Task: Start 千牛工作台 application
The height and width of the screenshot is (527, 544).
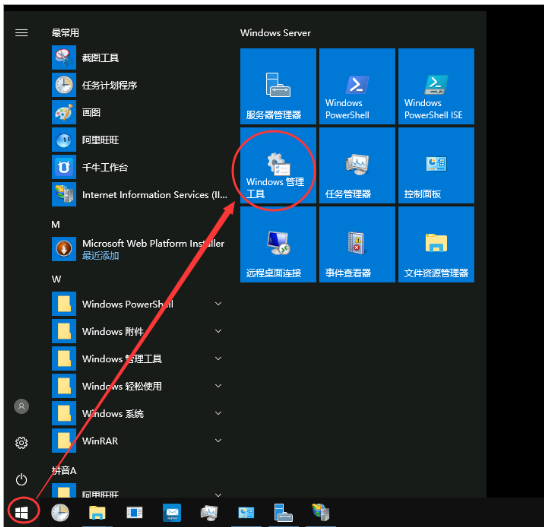Action: 139,167
